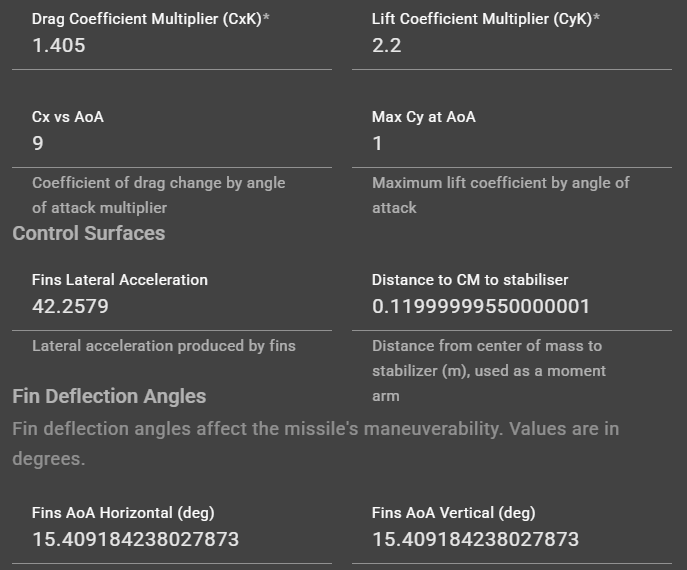
Task: Click the Fins Lateral Acceleration label
Action: point(120,280)
